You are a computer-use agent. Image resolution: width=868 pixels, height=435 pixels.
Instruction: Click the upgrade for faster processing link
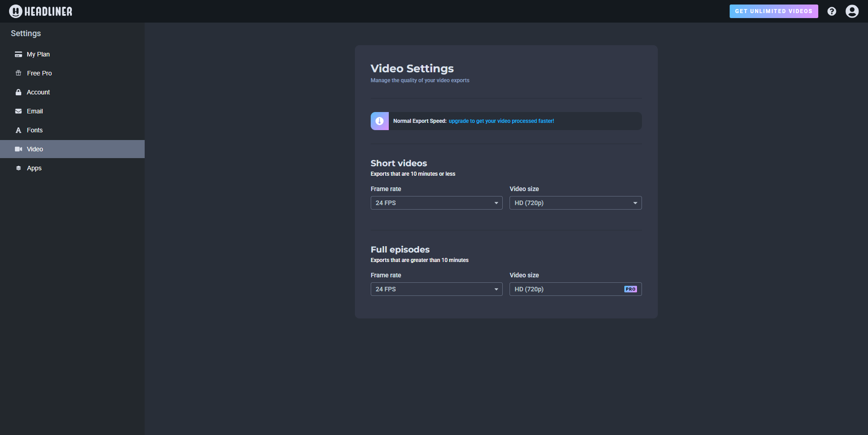point(501,121)
